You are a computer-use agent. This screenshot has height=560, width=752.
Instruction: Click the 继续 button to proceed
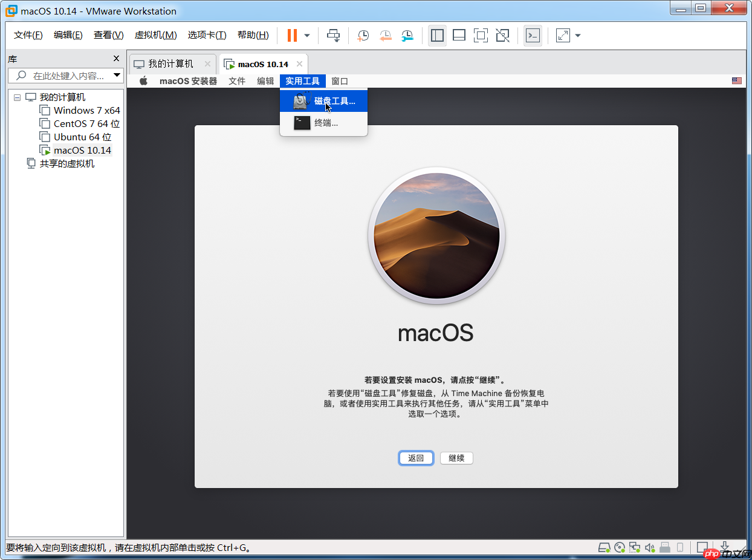(456, 458)
